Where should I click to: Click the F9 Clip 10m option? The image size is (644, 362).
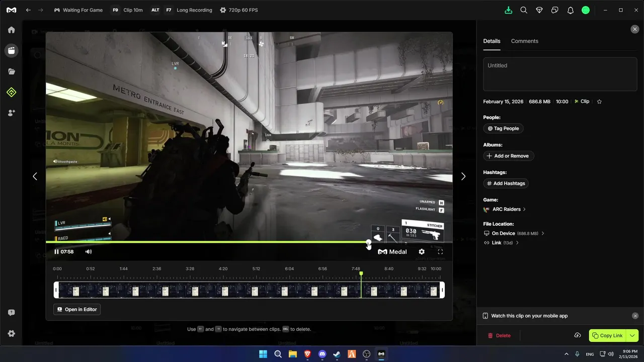(127, 10)
